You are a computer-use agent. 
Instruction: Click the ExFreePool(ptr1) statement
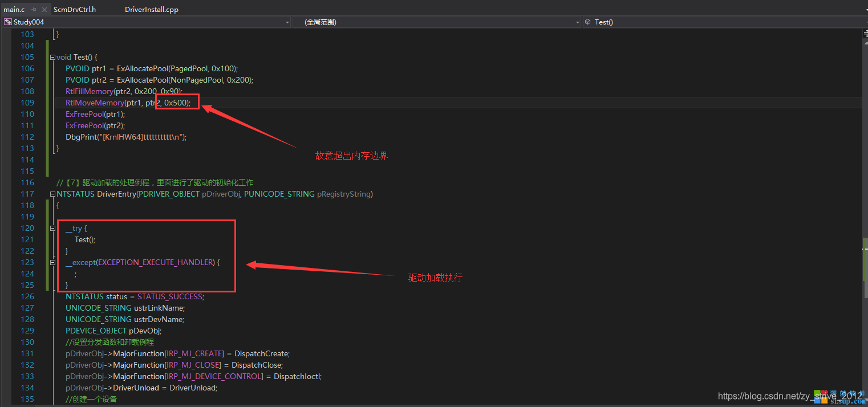coord(95,114)
